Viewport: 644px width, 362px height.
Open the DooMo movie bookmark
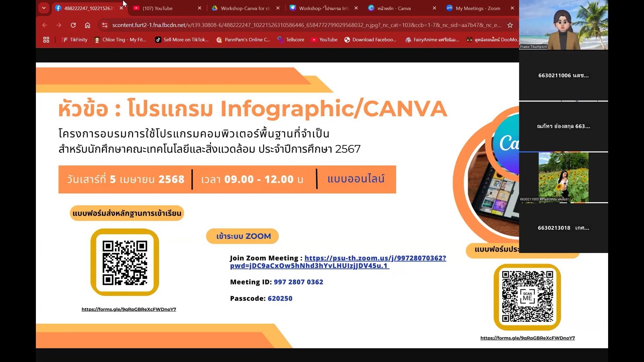[492, 40]
